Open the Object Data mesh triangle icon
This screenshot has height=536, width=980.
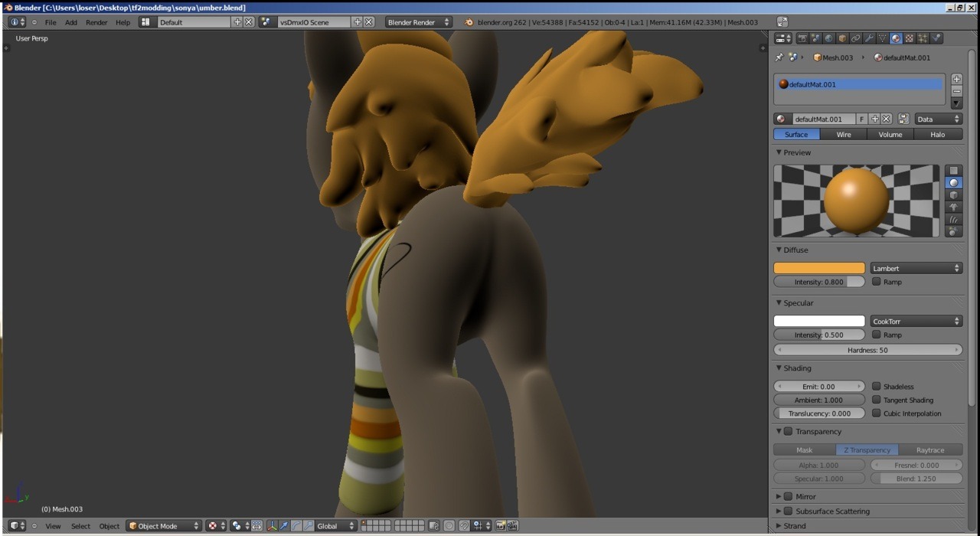pyautogui.click(x=883, y=38)
